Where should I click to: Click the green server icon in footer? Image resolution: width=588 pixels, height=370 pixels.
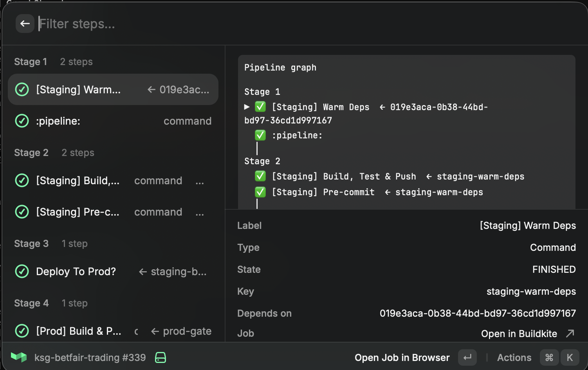coord(161,357)
